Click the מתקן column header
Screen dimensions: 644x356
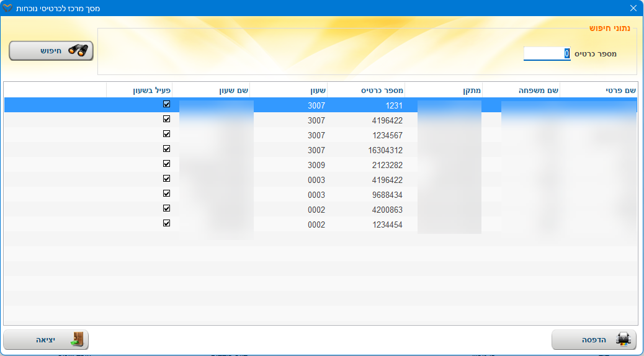pyautogui.click(x=443, y=91)
